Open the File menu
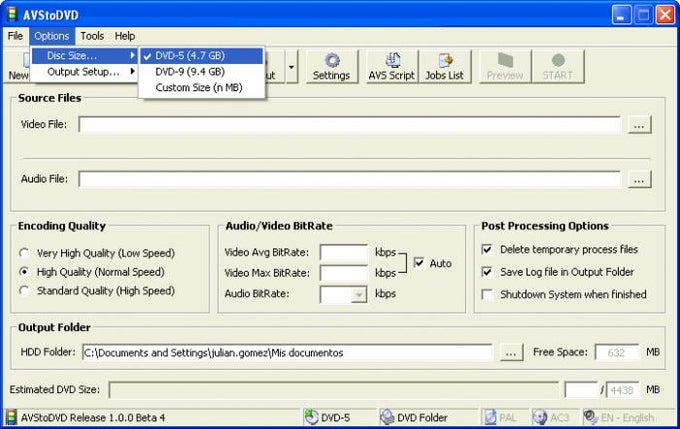The height and width of the screenshot is (429, 680). pos(15,36)
